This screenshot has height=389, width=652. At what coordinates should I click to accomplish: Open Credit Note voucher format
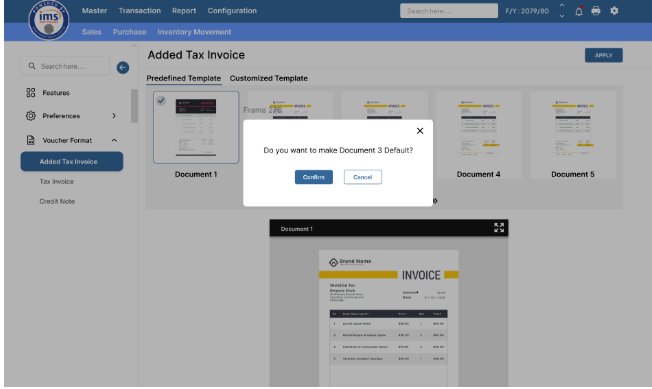pos(57,202)
